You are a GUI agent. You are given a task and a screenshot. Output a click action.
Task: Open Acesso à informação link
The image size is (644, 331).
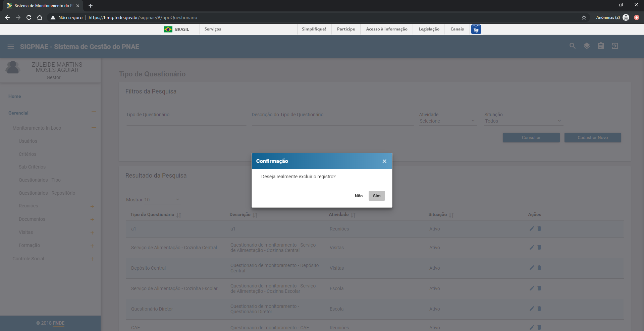point(387,29)
